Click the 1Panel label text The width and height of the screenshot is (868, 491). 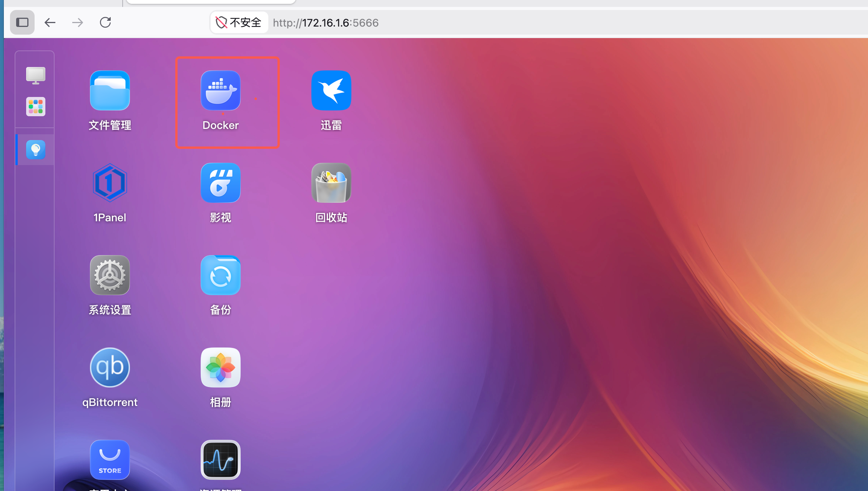click(x=110, y=218)
